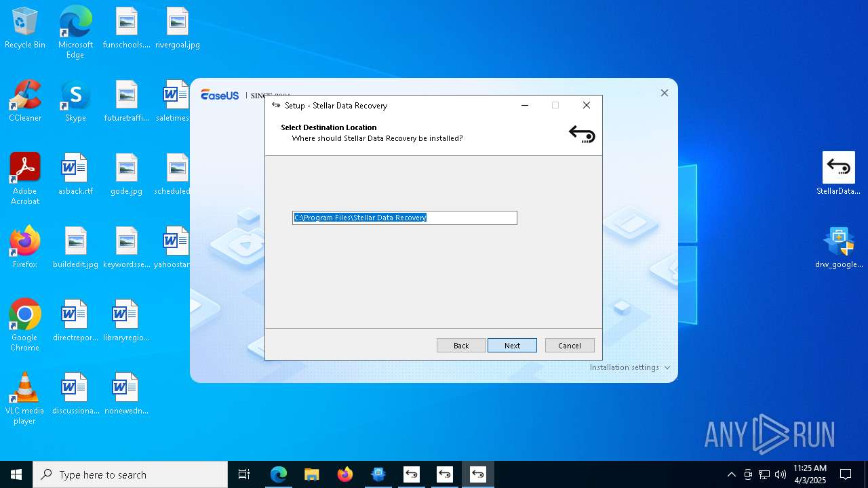
Task: Click the destination path input field
Action: point(405,218)
